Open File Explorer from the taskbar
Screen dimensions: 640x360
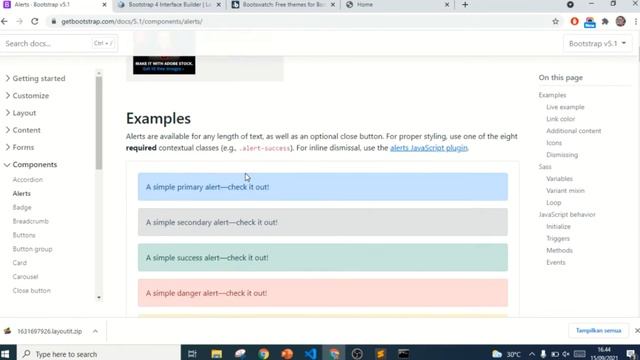[216, 354]
